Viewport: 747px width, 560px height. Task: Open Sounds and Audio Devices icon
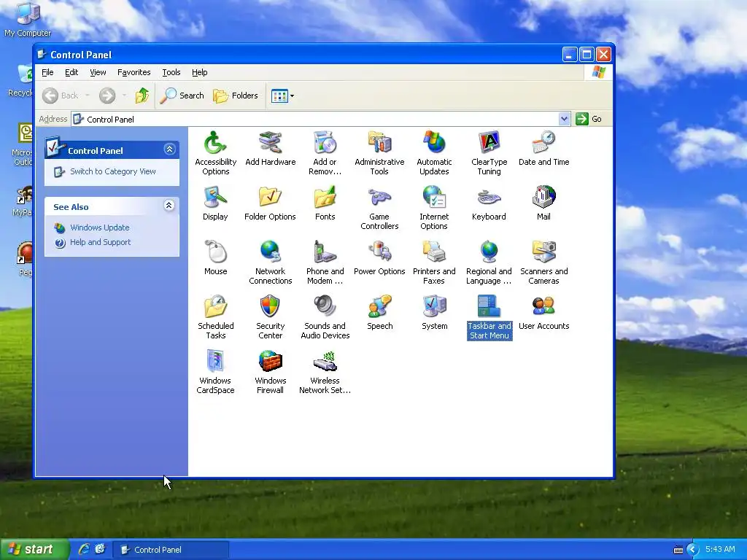[x=325, y=317]
